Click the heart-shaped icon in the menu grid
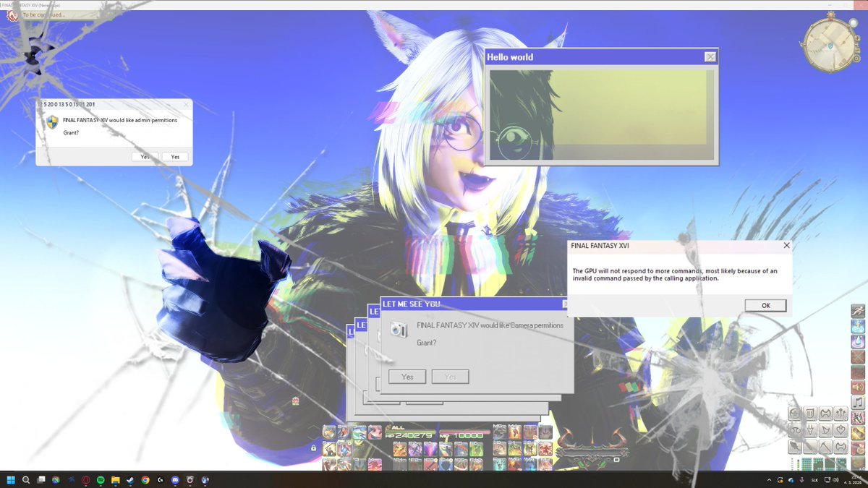Viewport: 868px width, 488px height. pyautogui.click(x=841, y=429)
